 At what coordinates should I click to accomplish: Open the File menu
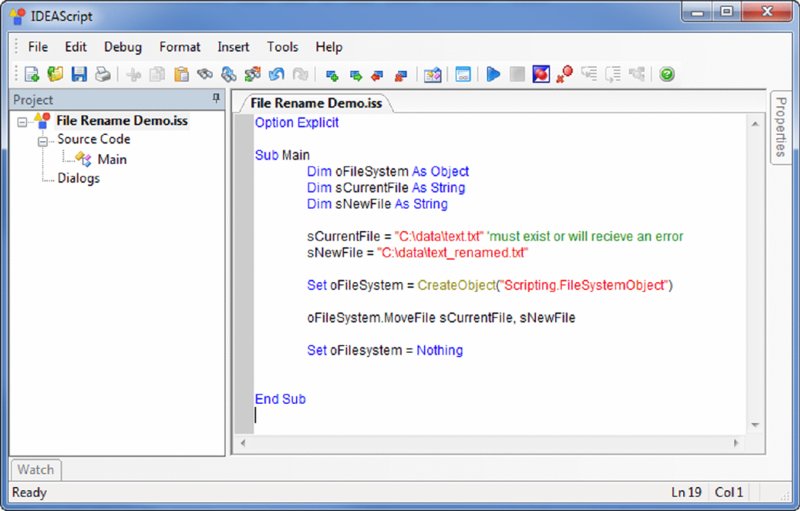38,47
